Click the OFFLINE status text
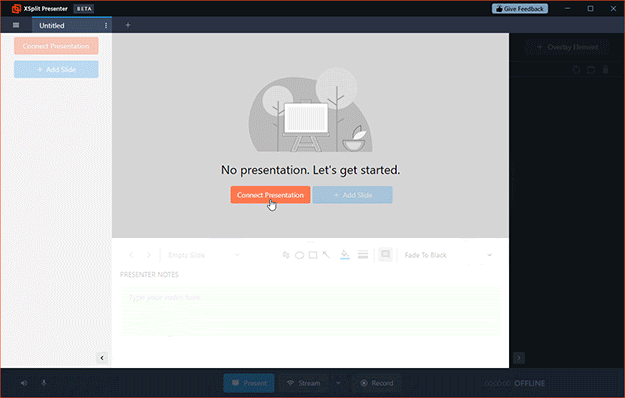 click(x=529, y=383)
